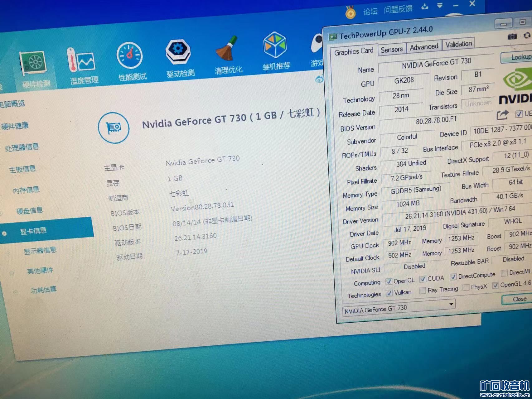The height and width of the screenshot is (399, 532).
Task: Select 主板信息 in the sidebar
Action: (22, 169)
